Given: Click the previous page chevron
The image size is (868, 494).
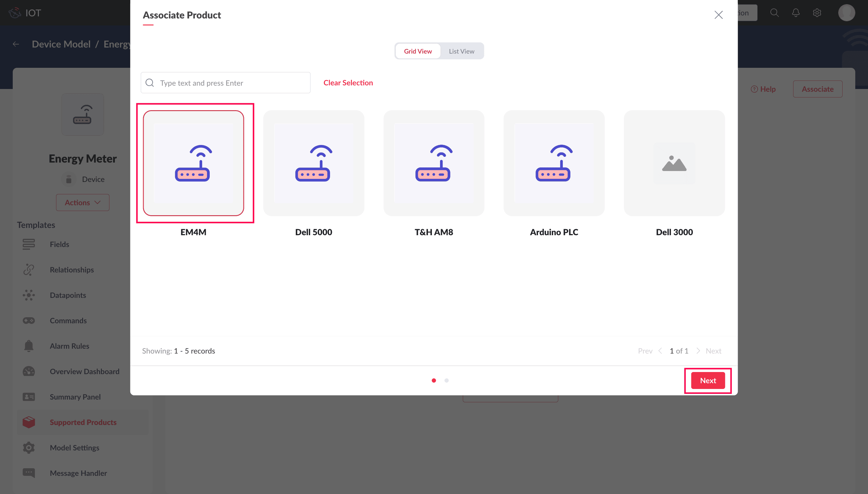Looking at the screenshot, I should 660,351.
